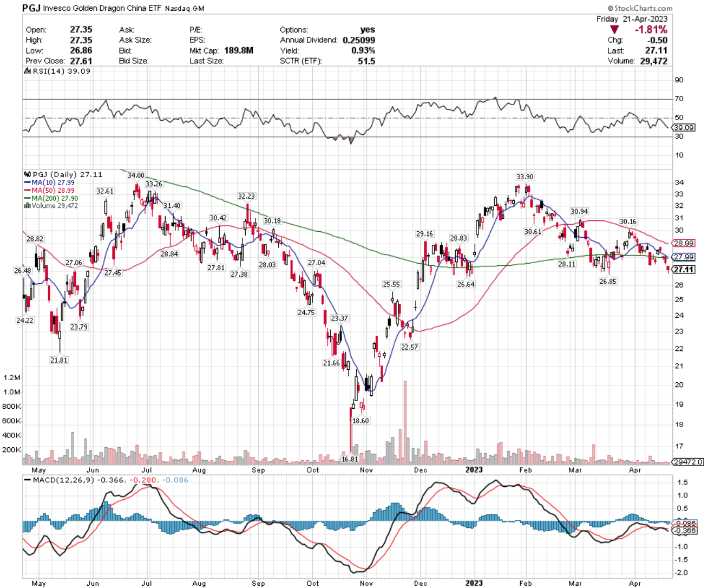Click the RSI legend line icon
The image size is (708, 588).
pos(28,71)
